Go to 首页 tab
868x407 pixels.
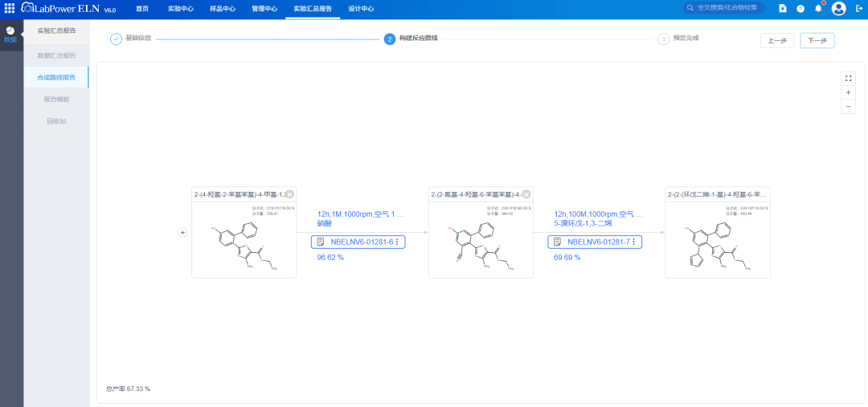(142, 9)
